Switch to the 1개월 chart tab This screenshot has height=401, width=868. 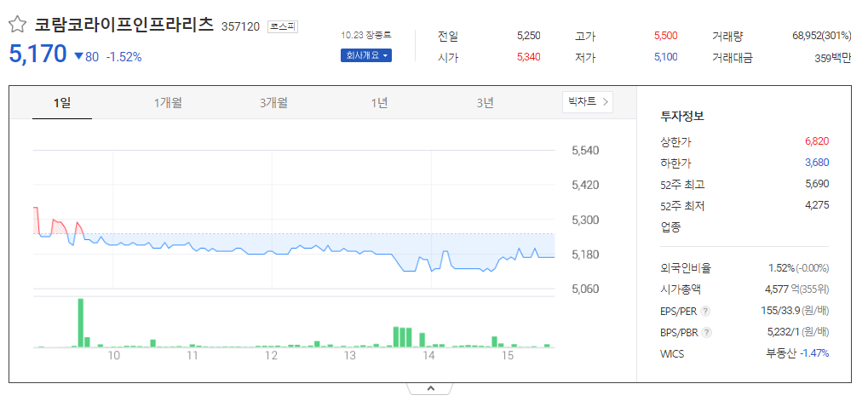tap(169, 102)
